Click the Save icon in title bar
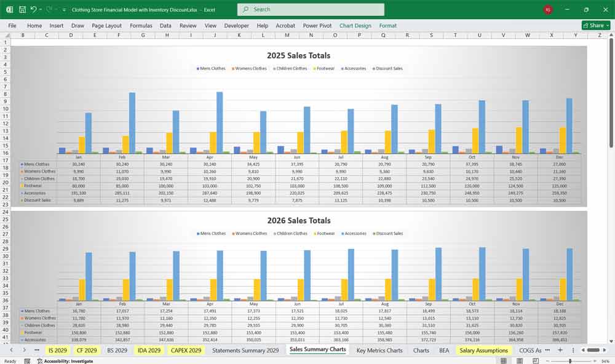This screenshot has height=364, width=615. 22,10
